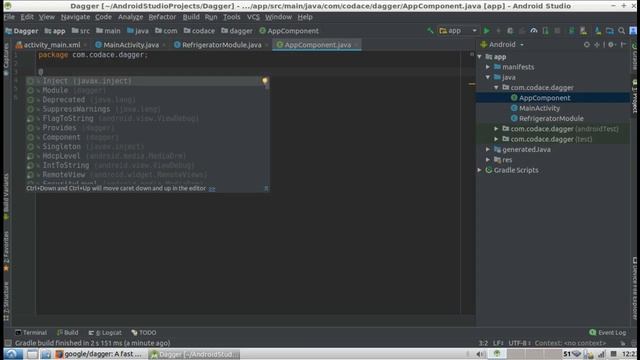Click Scroll from Source target icon
The image size is (640, 360).
(587, 44)
